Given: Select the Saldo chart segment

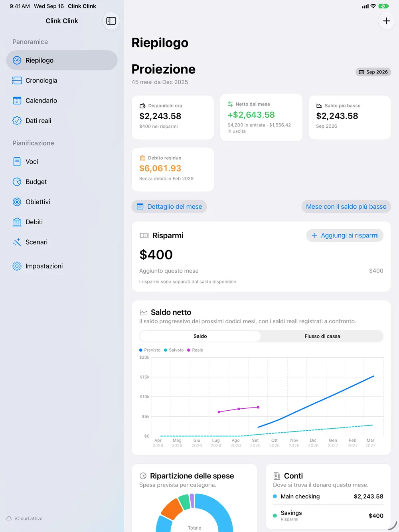Looking at the screenshot, I should click(x=200, y=336).
